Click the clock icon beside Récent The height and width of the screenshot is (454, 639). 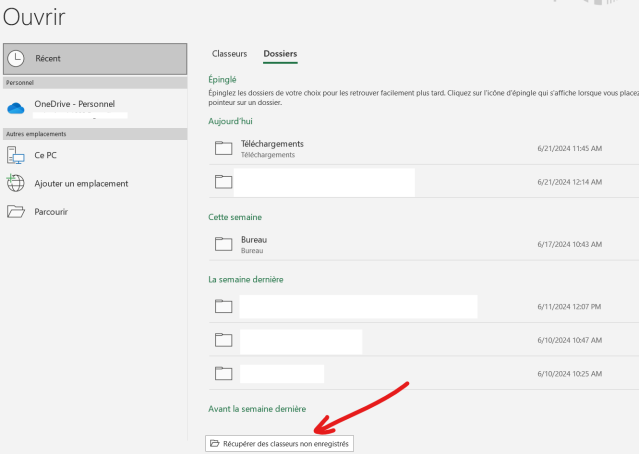coord(16,59)
